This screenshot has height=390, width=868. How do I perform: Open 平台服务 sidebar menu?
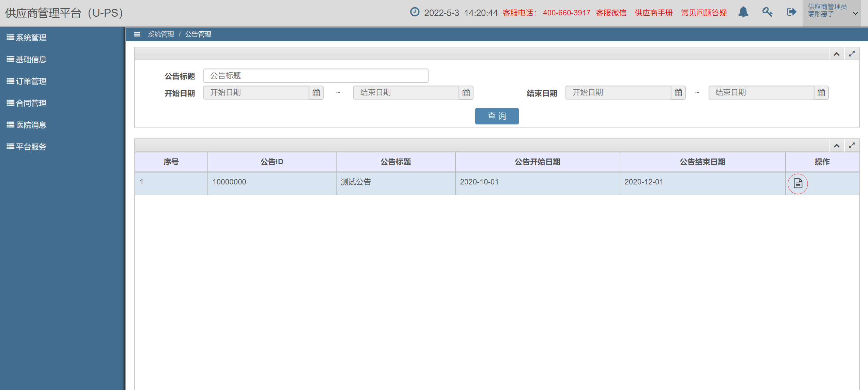27,147
